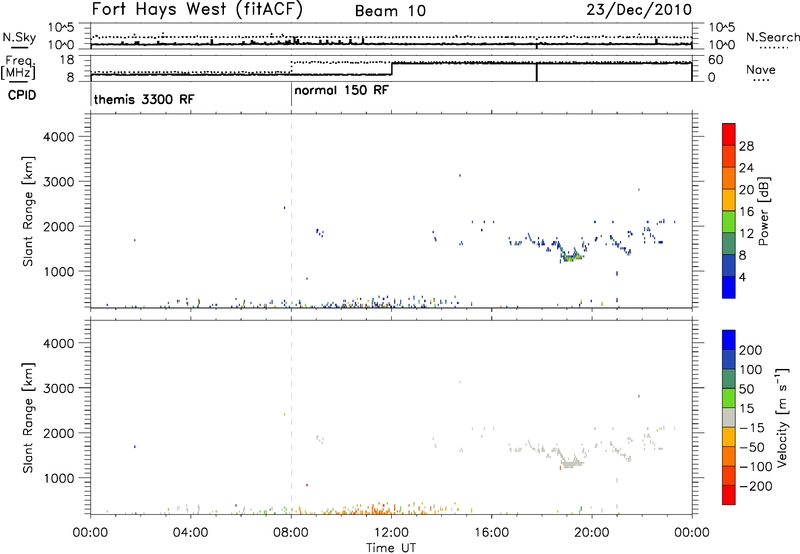Click the '04:00' time tick label
Image resolution: width=800 pixels, height=554 pixels.
pos(190,533)
